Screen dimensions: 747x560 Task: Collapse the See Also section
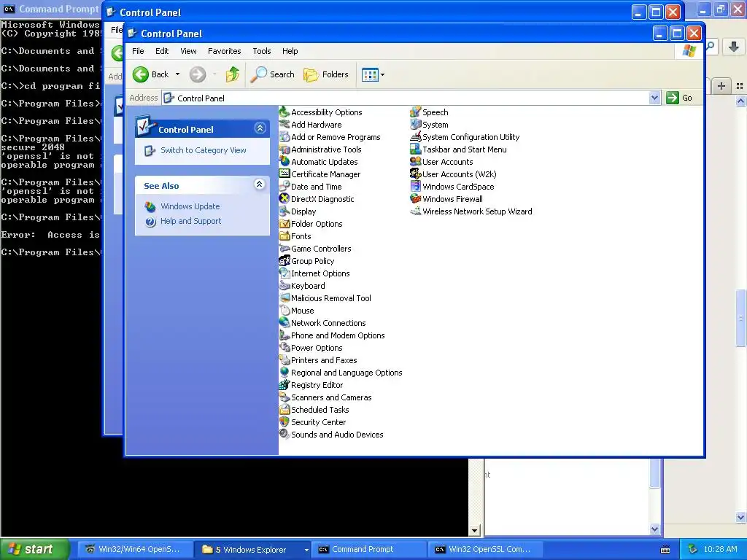[x=259, y=184]
